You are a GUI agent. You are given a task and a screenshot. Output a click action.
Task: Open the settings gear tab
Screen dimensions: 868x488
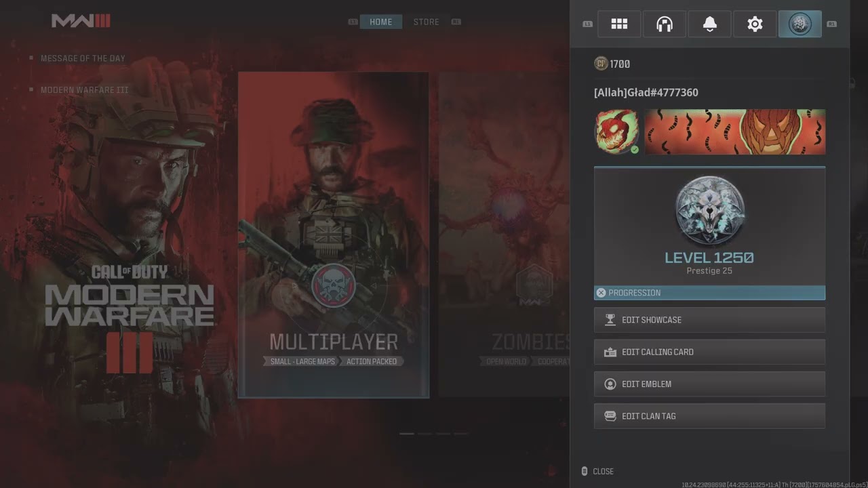[755, 24]
